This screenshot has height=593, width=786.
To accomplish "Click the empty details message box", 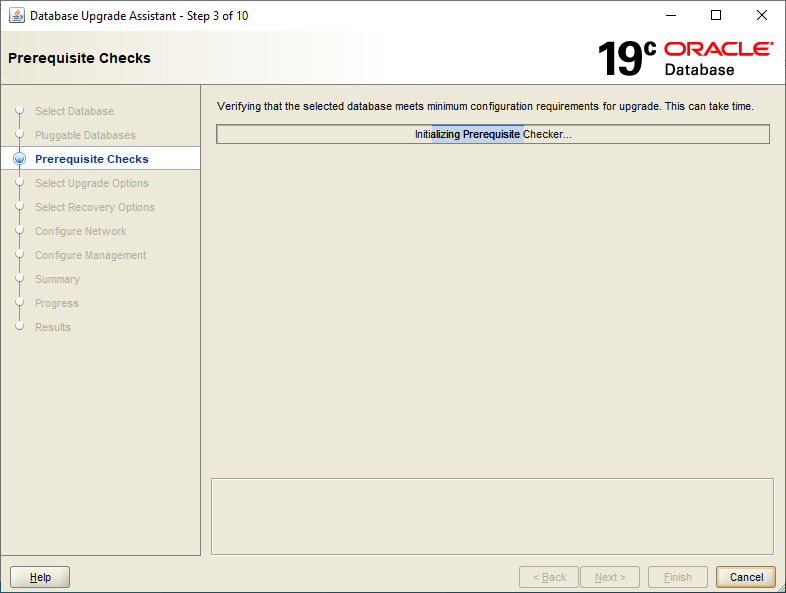I will point(492,516).
